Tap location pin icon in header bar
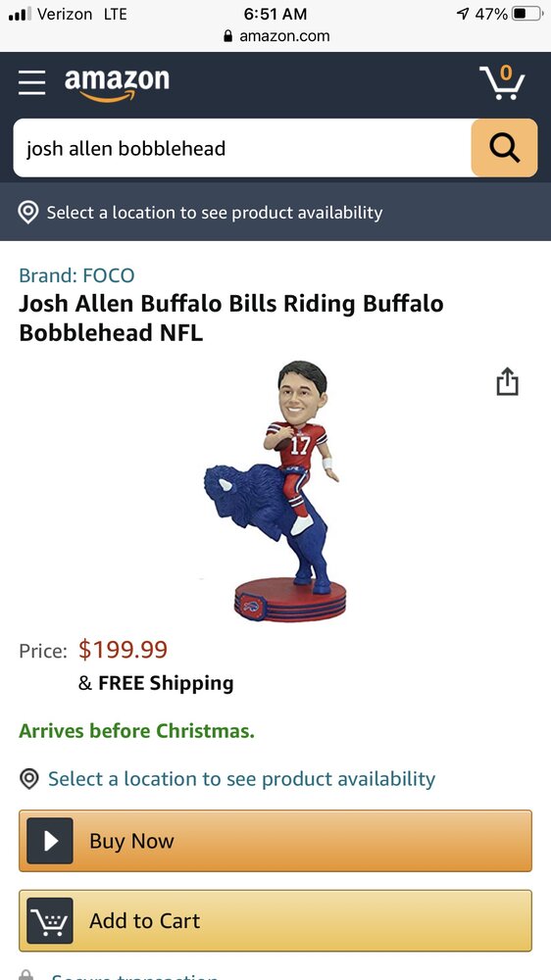This screenshot has height=980, width=551. pos(28,213)
